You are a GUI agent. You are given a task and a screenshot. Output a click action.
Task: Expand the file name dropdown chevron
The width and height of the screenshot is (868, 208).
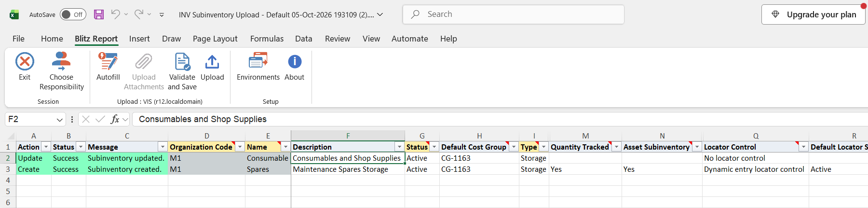[x=380, y=14]
